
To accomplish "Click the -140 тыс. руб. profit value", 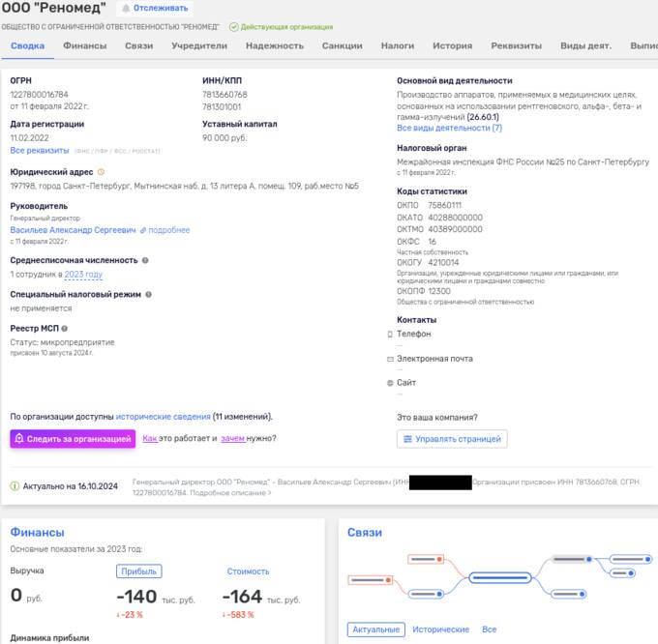I will pyautogui.click(x=156, y=597).
